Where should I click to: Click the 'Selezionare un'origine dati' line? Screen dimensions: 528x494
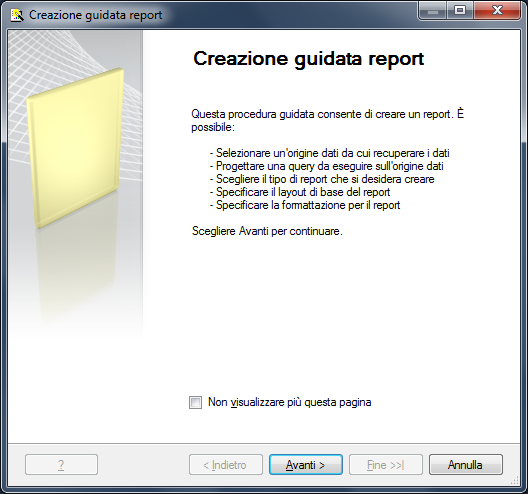coord(329,153)
